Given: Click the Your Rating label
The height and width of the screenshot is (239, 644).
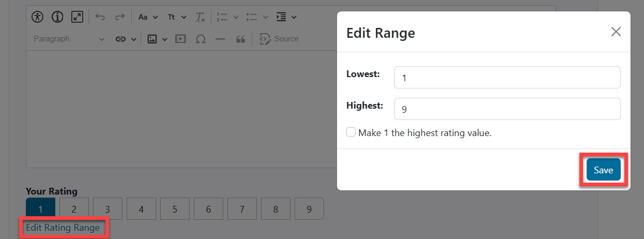Looking at the screenshot, I should coord(52,191).
